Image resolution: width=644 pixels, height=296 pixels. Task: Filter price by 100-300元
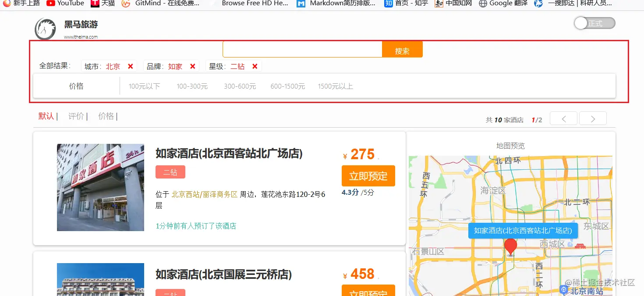coord(192,86)
